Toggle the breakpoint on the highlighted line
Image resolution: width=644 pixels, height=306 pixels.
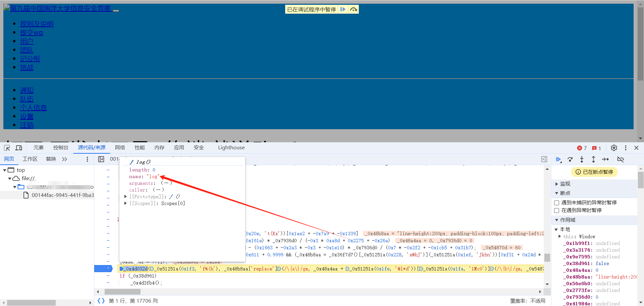click(104, 268)
